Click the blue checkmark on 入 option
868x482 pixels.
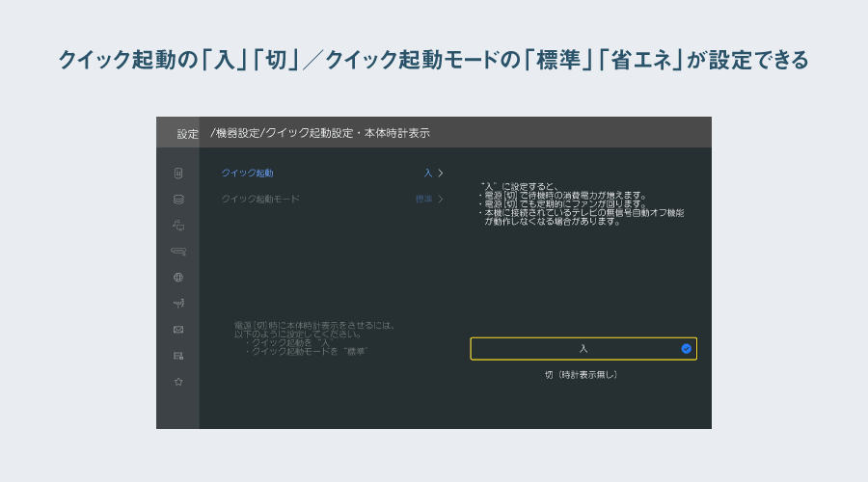pyautogui.click(x=686, y=349)
